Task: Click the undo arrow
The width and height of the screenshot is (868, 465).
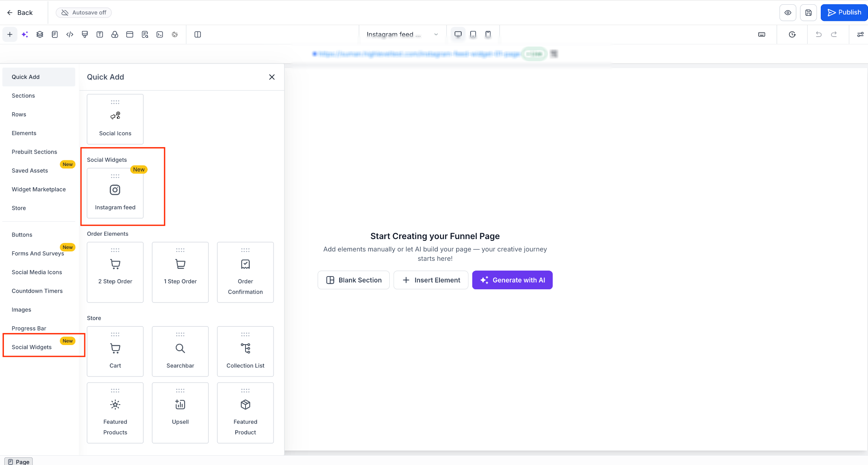Action: click(819, 34)
